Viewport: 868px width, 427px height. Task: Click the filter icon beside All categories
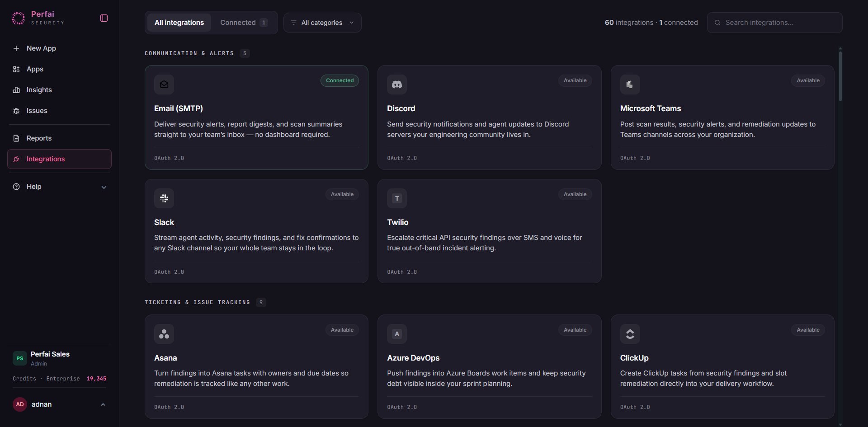pyautogui.click(x=293, y=23)
